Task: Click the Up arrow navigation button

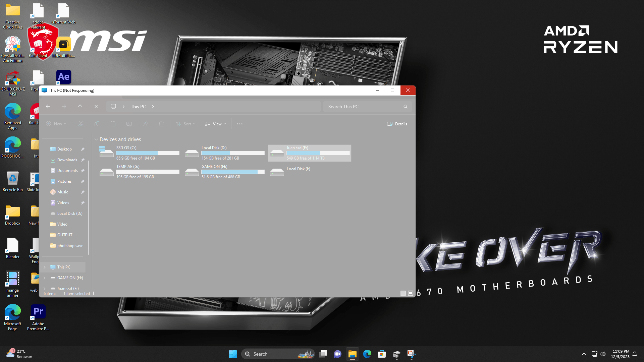Action: click(x=80, y=107)
